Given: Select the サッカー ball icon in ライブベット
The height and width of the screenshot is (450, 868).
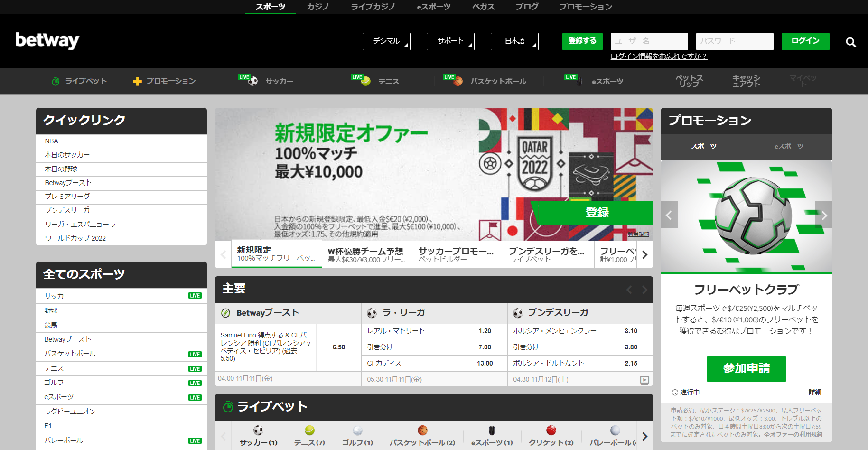Looking at the screenshot, I should pyautogui.click(x=258, y=430).
